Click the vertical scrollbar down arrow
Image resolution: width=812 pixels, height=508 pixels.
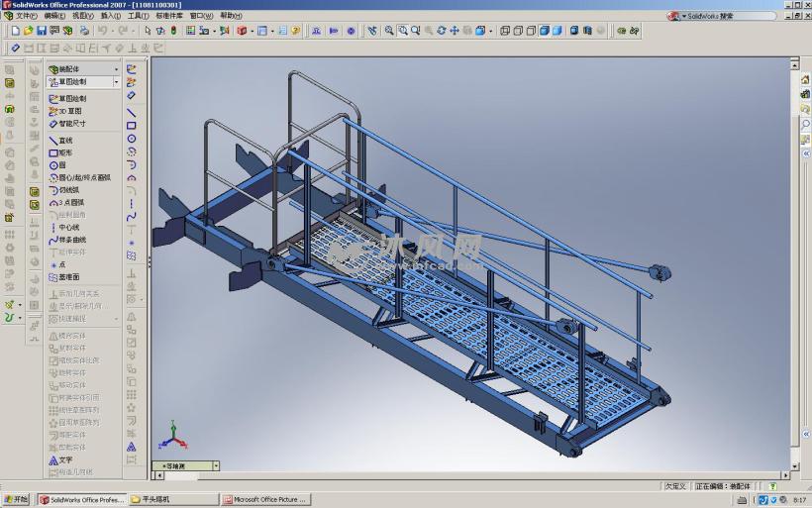click(x=795, y=466)
